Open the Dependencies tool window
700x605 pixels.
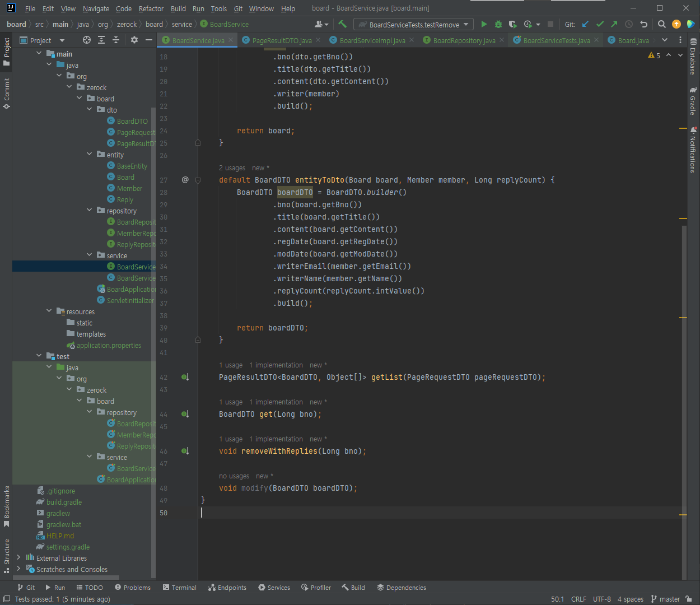(x=402, y=588)
